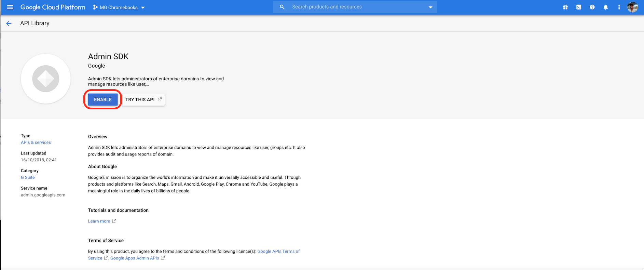Open the gift free trial icon
644x270 pixels.
(565, 7)
